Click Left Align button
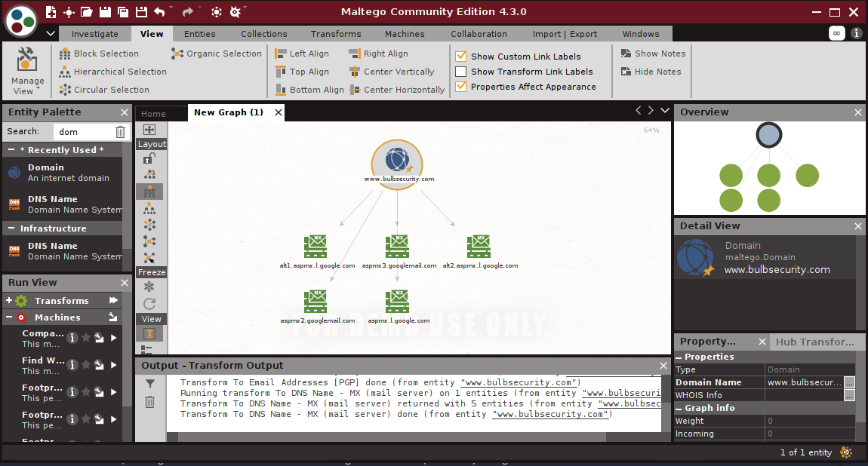Image resolution: width=868 pixels, height=466 pixels. (x=302, y=54)
